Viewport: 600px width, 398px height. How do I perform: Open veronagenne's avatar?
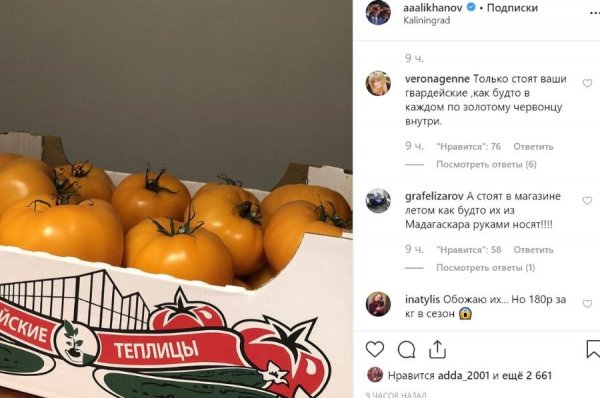[378, 83]
